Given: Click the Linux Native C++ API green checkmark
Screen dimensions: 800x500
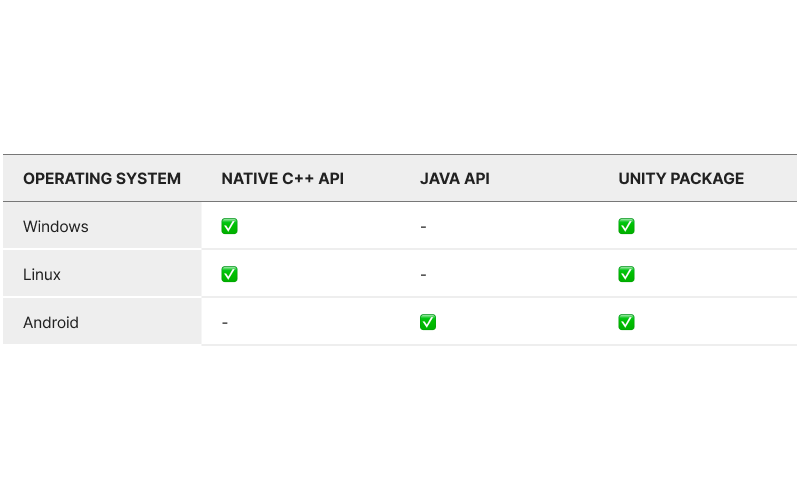Looking at the screenshot, I should click(229, 274).
